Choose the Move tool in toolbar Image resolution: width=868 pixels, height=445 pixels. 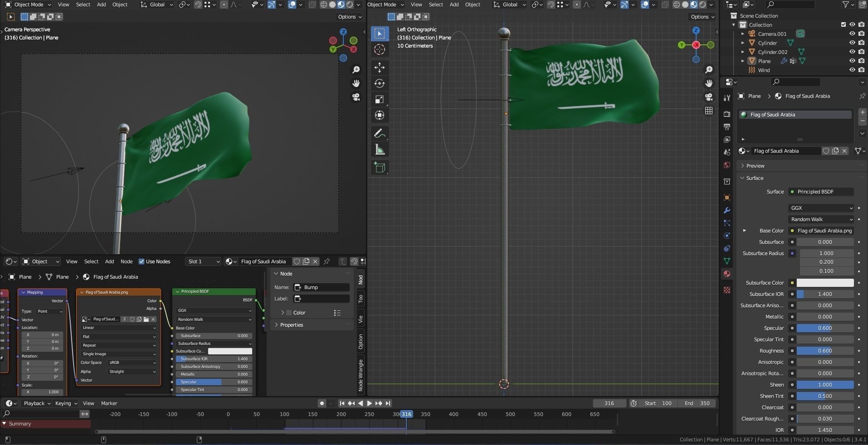pos(380,68)
